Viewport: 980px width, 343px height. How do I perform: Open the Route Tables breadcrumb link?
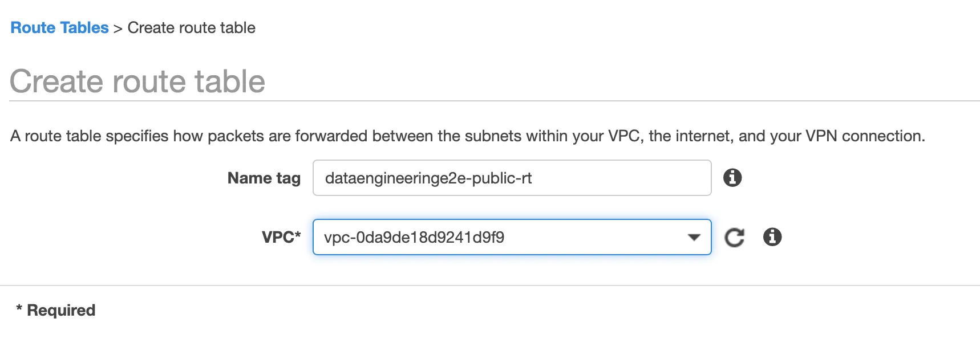coord(59,27)
